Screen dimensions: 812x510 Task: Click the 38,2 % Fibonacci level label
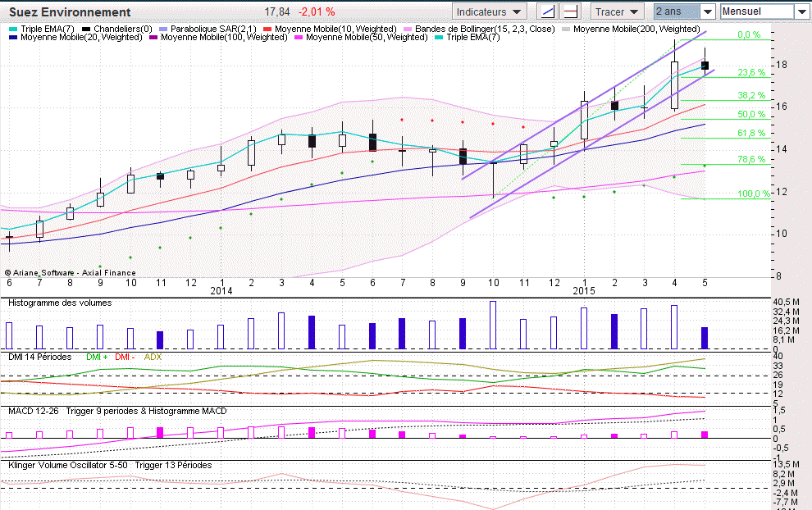751,95
